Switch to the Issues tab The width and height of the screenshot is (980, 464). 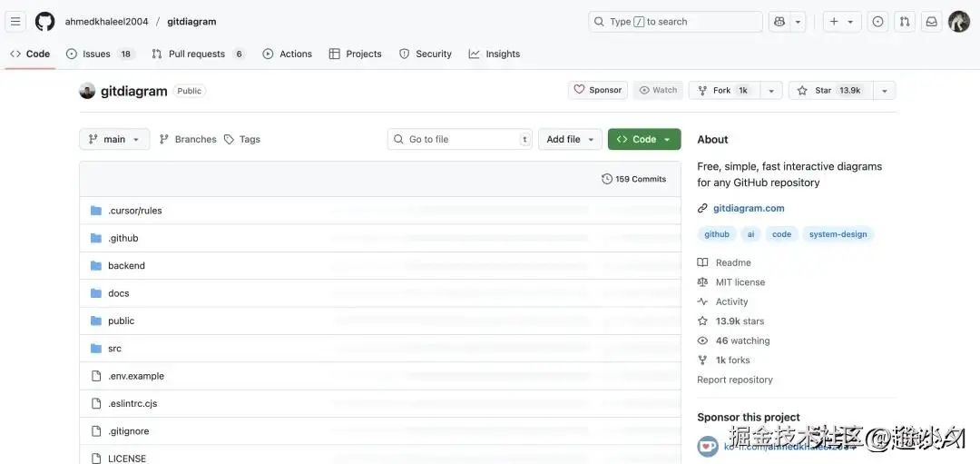[100, 54]
